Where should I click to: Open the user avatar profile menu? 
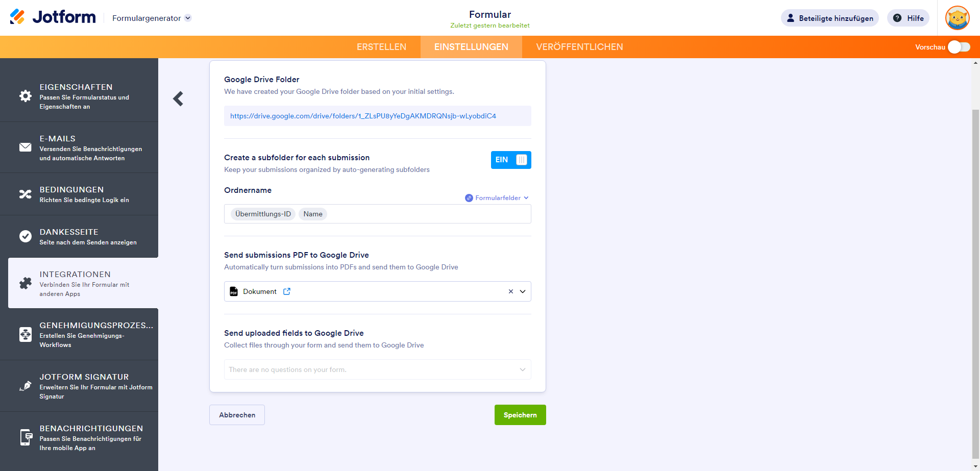click(x=957, y=18)
